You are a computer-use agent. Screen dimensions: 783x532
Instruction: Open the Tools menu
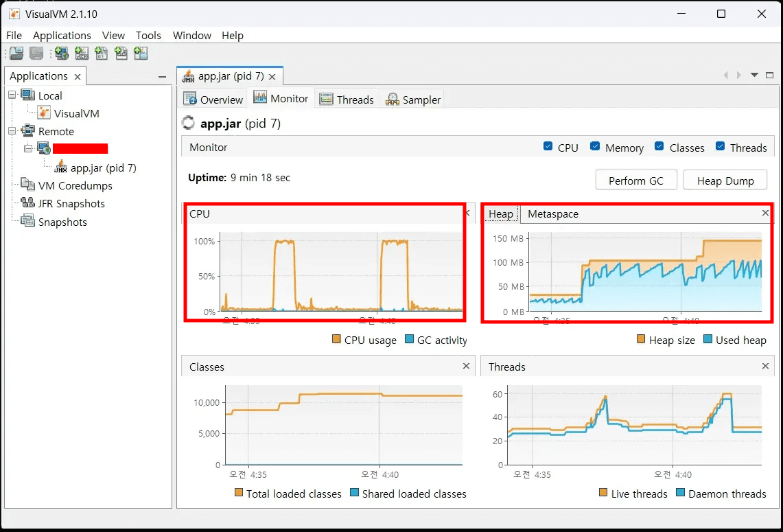pos(148,36)
